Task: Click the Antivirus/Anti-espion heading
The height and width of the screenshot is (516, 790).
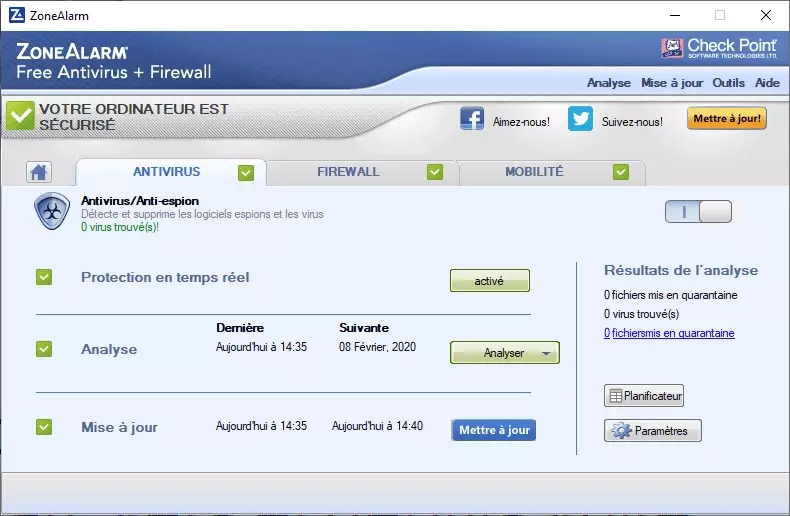Action: tap(140, 201)
